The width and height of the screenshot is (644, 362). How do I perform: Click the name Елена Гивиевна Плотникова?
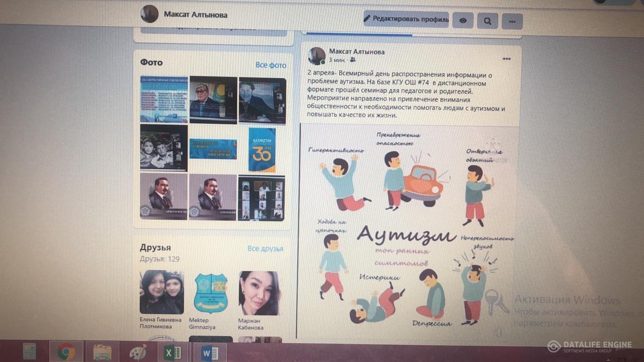point(160,323)
